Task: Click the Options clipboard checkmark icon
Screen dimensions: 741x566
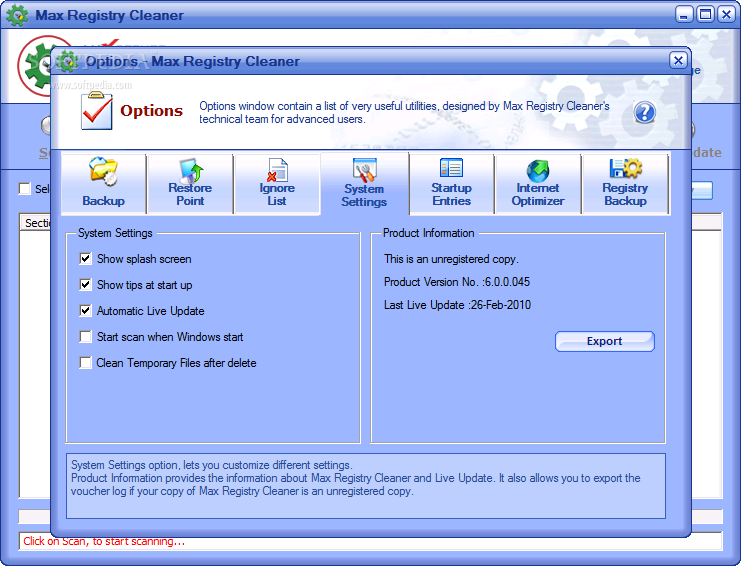Action: pos(96,111)
